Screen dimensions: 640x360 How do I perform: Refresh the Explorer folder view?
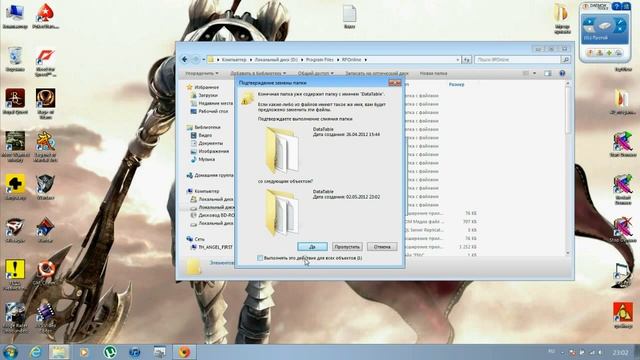point(467,60)
